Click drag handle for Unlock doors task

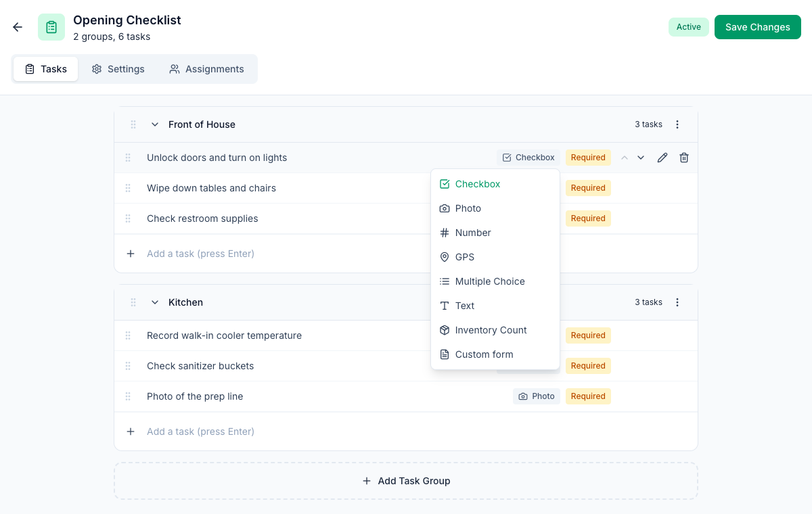point(128,158)
